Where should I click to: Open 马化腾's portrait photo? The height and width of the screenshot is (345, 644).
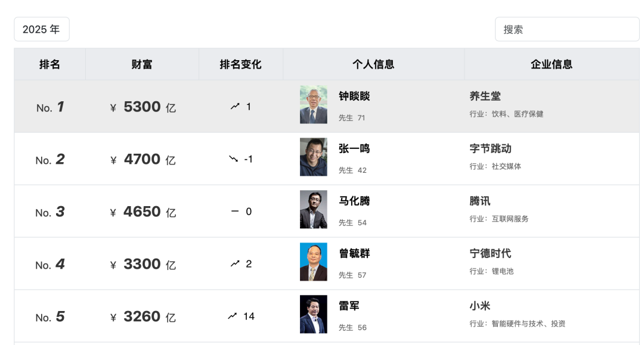point(313,210)
